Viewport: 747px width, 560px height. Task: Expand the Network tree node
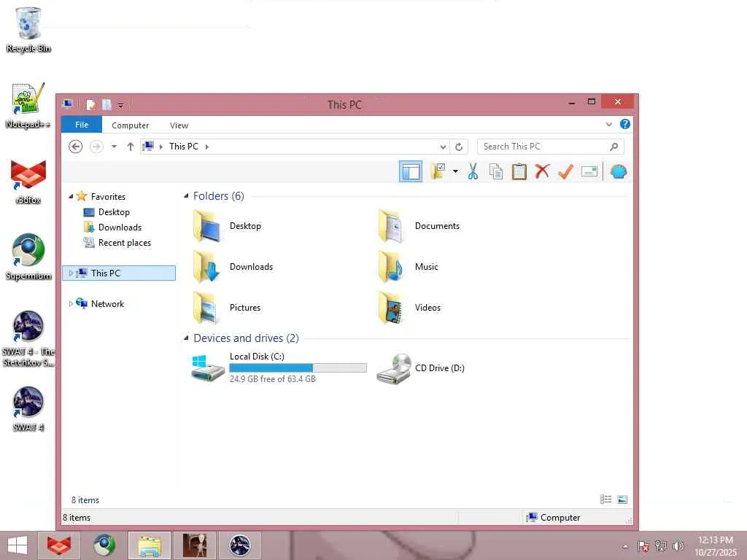pyautogui.click(x=71, y=304)
